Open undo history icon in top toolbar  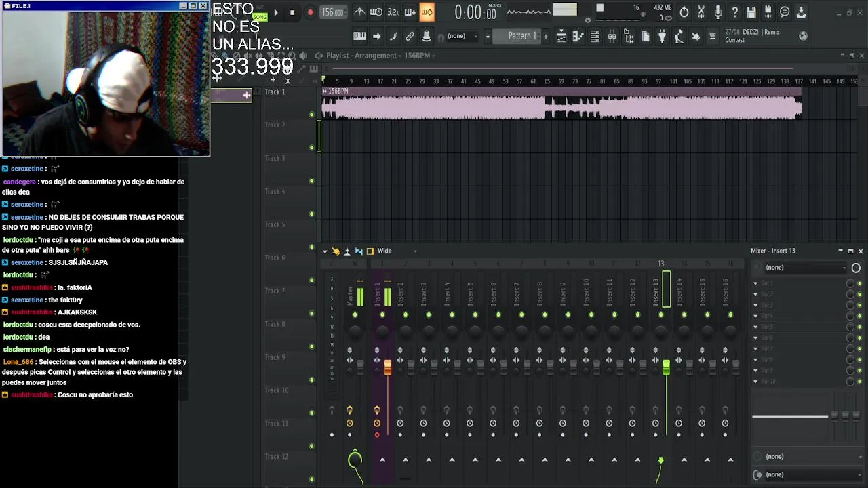coord(684,12)
